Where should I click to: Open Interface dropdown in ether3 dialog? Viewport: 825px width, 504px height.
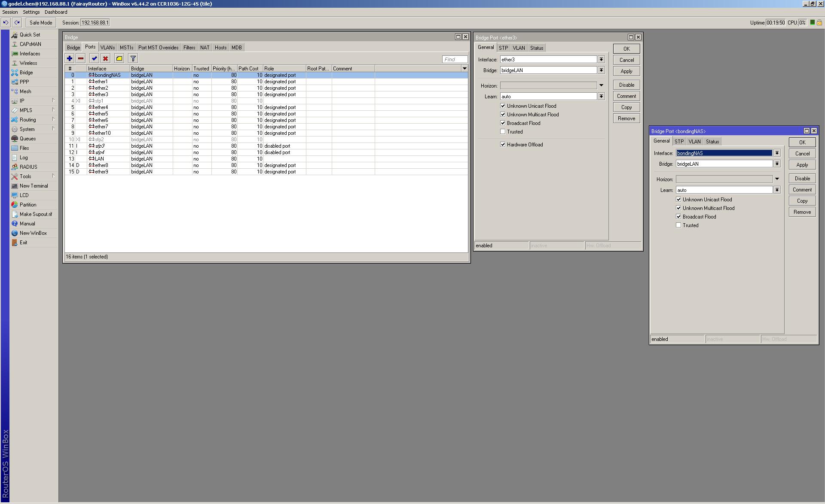click(601, 60)
